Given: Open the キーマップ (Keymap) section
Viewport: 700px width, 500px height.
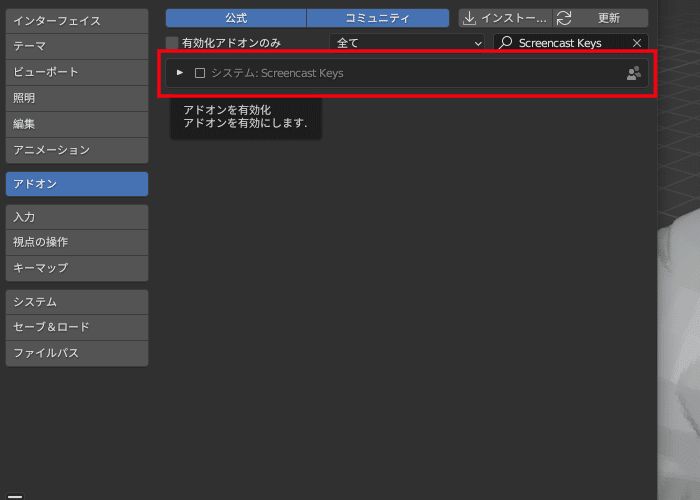Looking at the screenshot, I should [77, 268].
